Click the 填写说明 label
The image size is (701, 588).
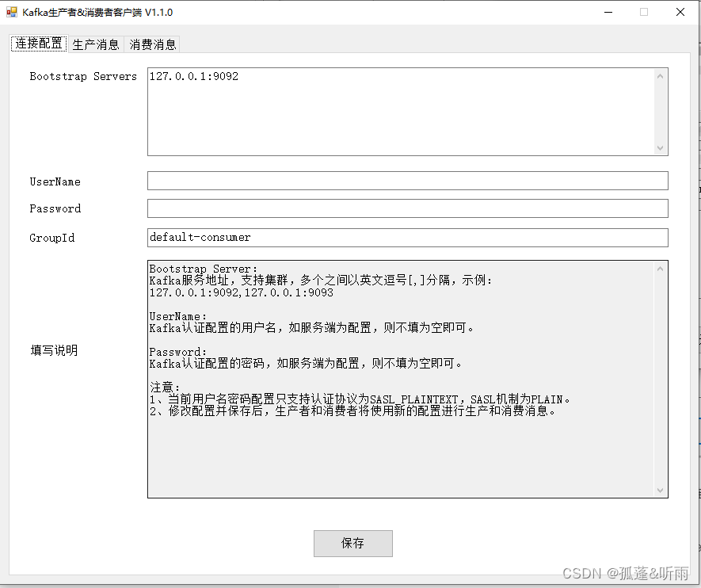[x=54, y=350]
